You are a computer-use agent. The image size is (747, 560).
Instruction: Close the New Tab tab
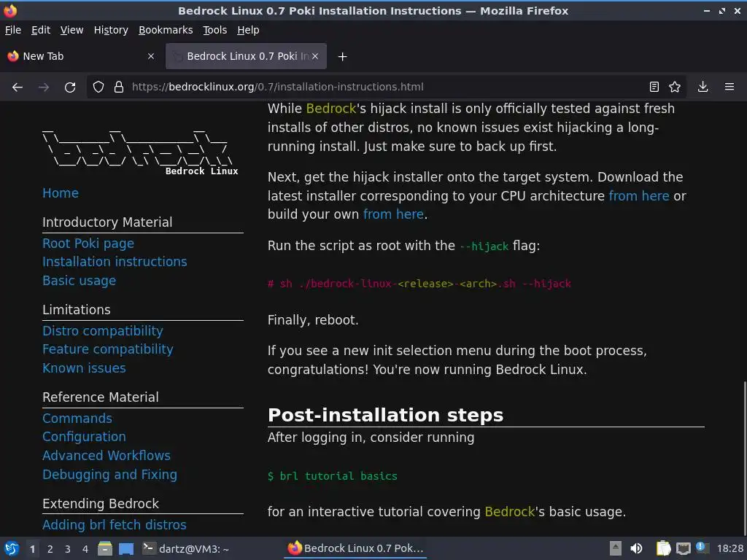(151, 56)
